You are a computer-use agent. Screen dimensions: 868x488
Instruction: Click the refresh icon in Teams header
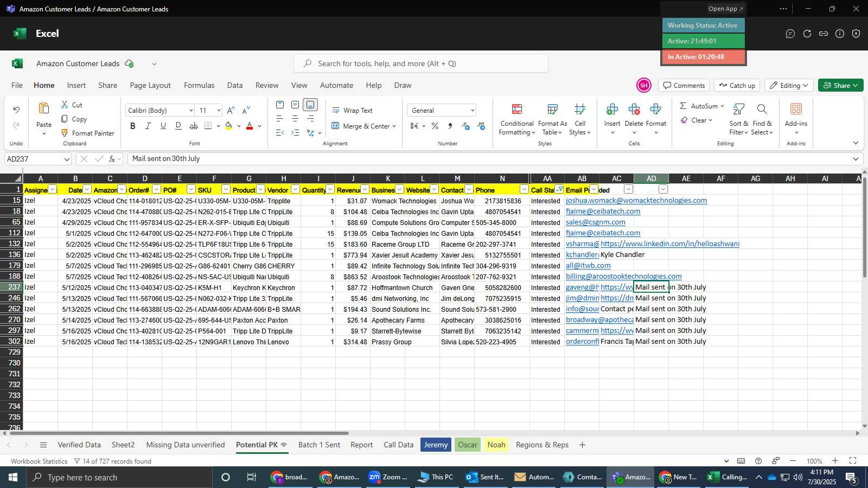tap(807, 34)
